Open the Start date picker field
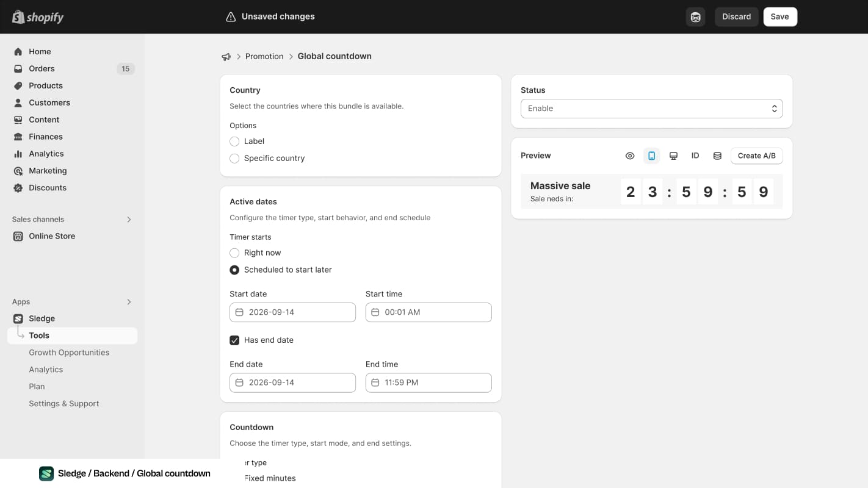This screenshot has height=488, width=868. click(x=292, y=312)
